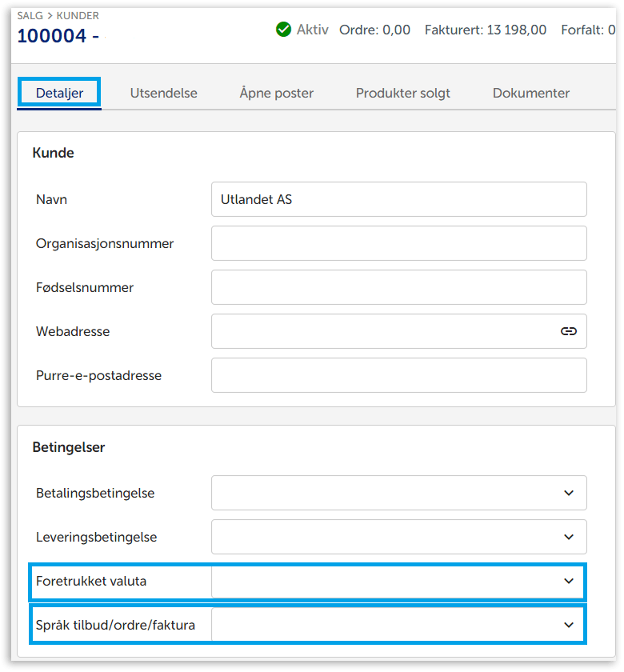Switch to the Detaljer tab
The height and width of the screenshot is (672, 624).
(x=59, y=93)
